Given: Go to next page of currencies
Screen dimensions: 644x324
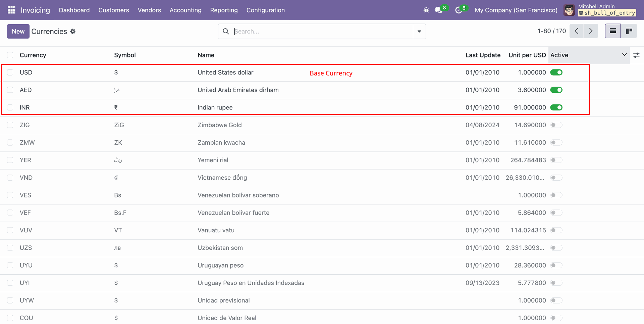Looking at the screenshot, I should point(591,31).
